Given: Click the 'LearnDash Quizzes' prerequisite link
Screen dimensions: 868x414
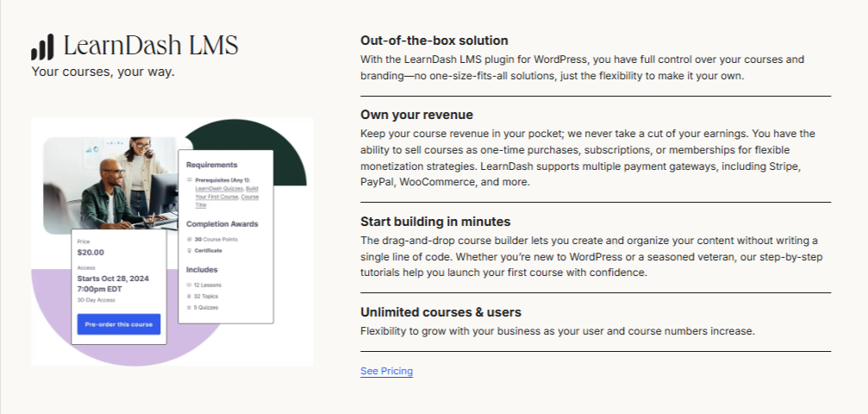Looking at the screenshot, I should coord(219,188).
